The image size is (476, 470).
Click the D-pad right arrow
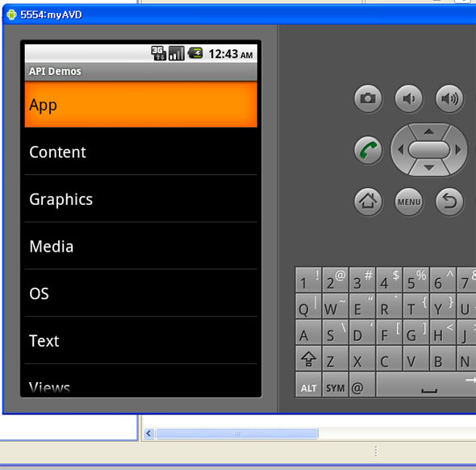coord(457,150)
